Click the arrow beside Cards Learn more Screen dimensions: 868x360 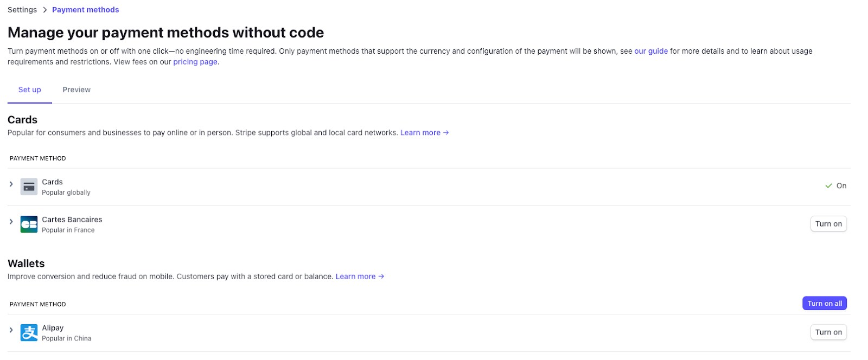(x=446, y=133)
